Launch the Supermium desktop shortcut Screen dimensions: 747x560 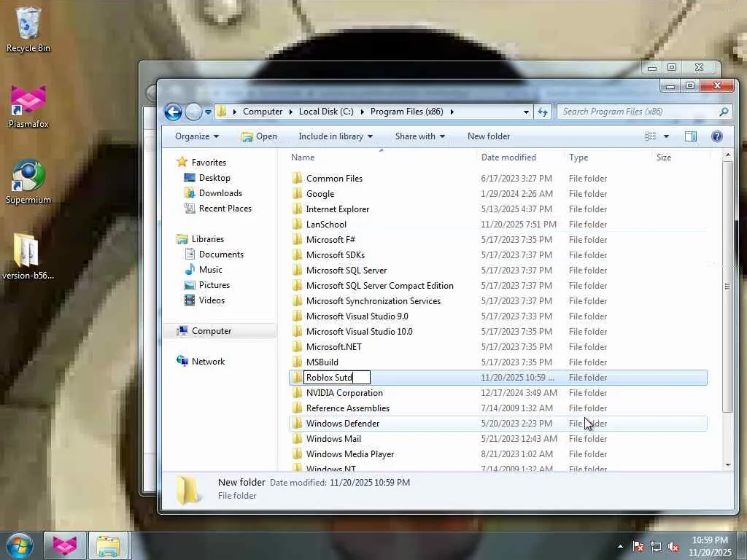click(28, 182)
